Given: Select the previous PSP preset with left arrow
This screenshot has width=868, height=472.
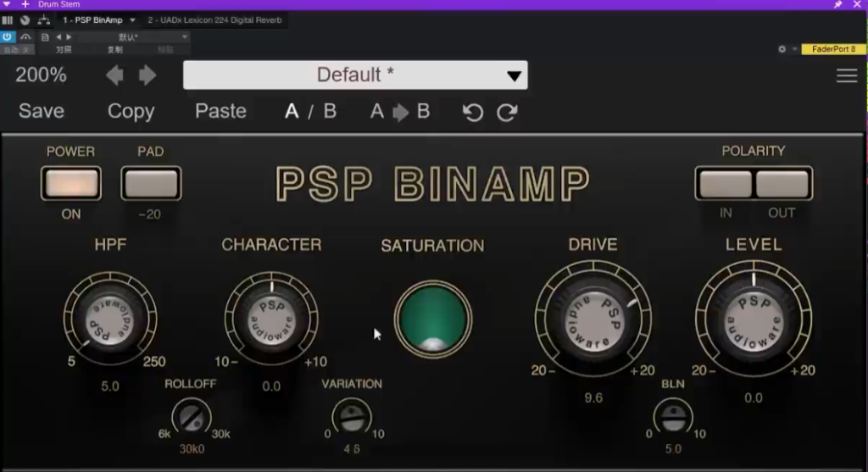Looking at the screenshot, I should click(x=114, y=75).
